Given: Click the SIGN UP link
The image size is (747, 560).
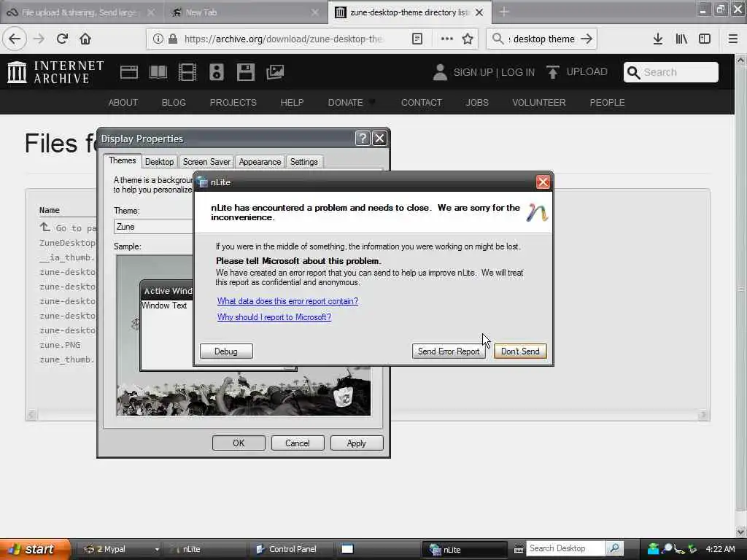Looking at the screenshot, I should pyautogui.click(x=473, y=72).
